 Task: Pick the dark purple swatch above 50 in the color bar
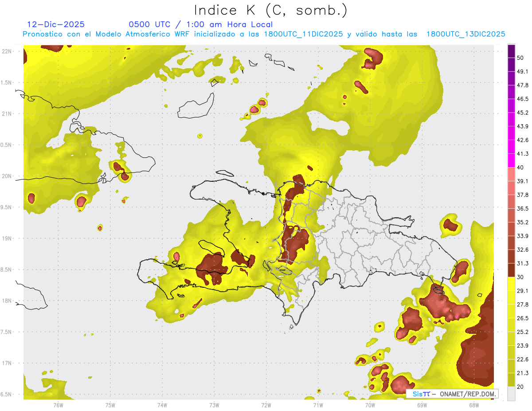[511, 51]
